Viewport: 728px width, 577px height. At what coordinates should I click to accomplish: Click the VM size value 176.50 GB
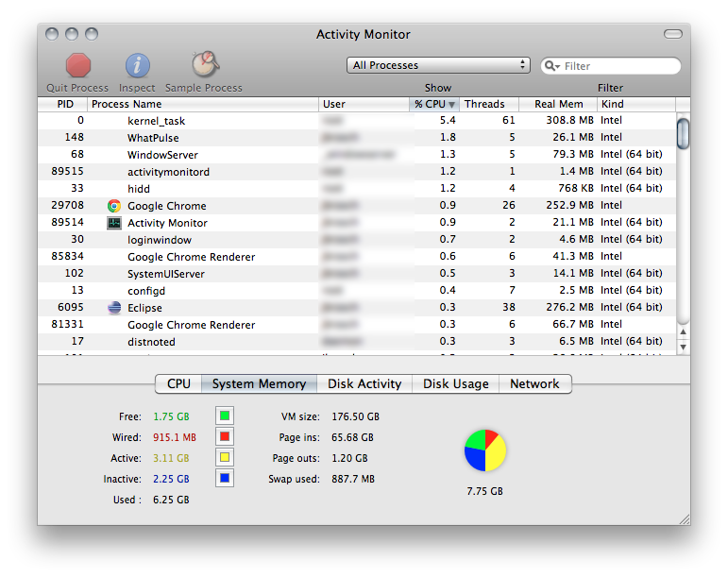tap(355, 416)
